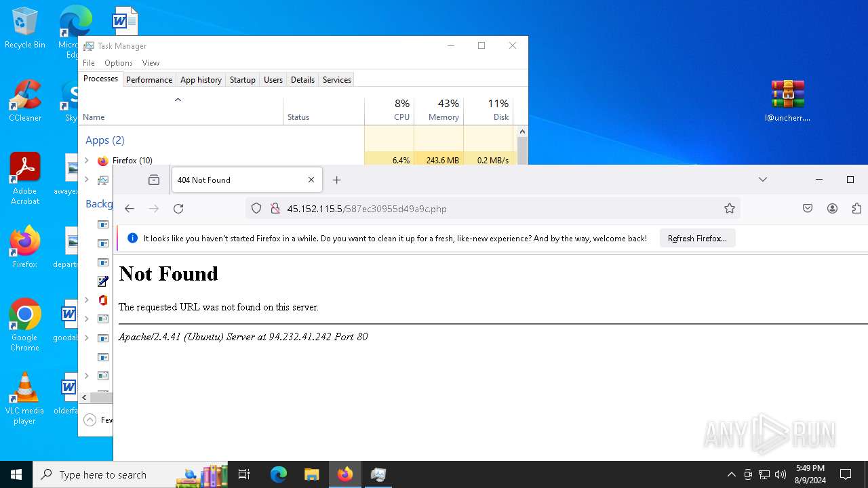Viewport: 868px width, 488px height.
Task: Go back in Firefox history
Action: (x=130, y=209)
